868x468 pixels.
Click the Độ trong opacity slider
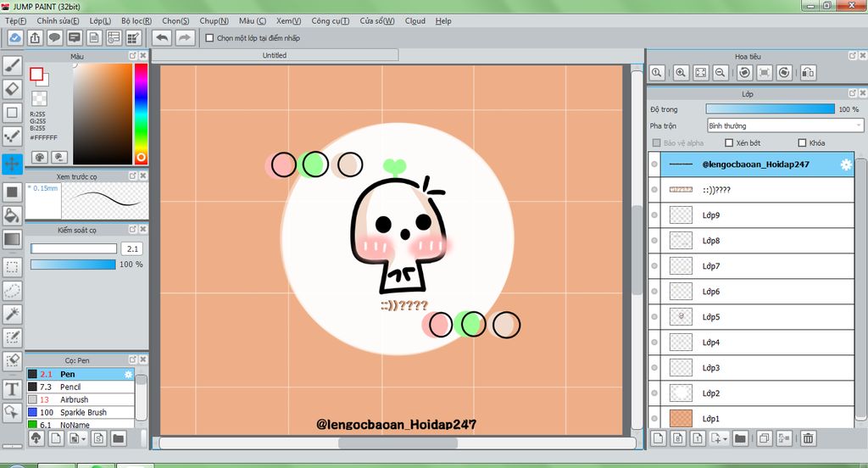pyautogui.click(x=770, y=109)
